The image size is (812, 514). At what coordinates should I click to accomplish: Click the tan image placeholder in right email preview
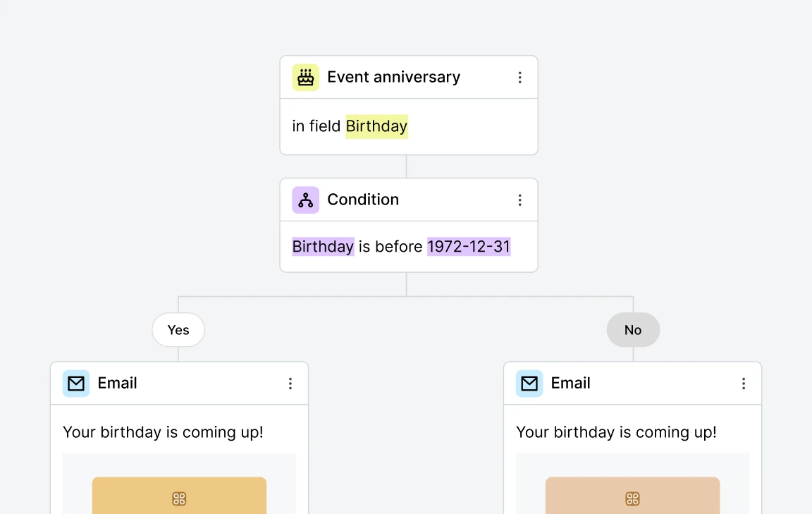(632, 497)
